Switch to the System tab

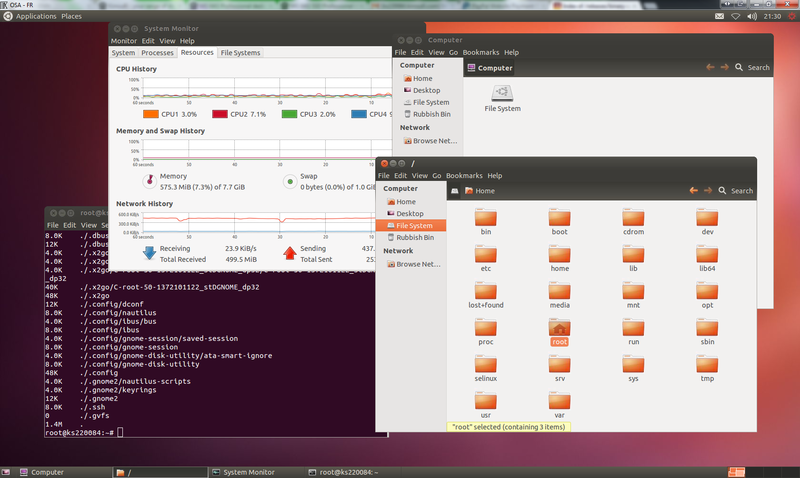coord(123,53)
